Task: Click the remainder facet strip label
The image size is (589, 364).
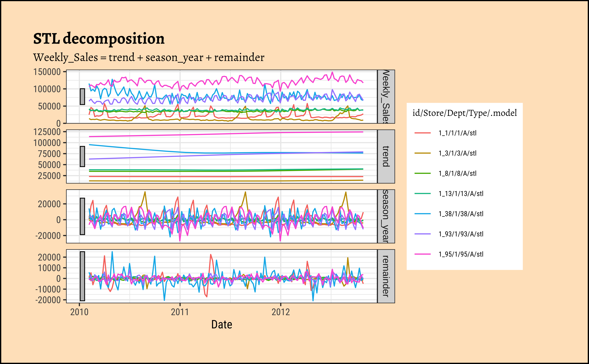Action: point(386,276)
